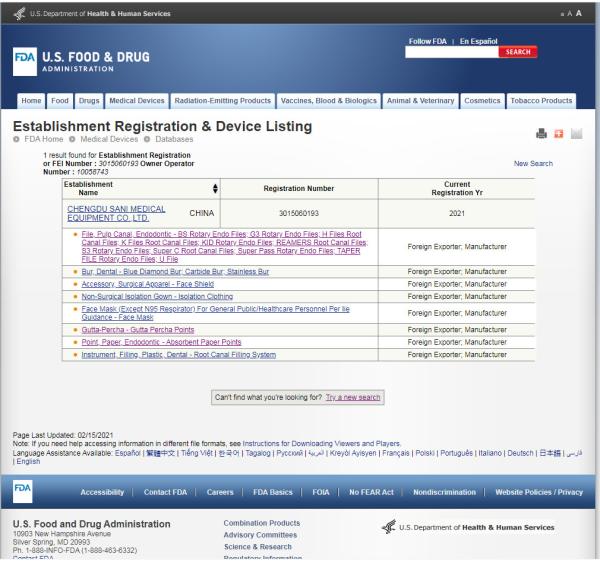Screen dimensions: 600x563
Task: Choose Tiếng Việt language assistance
Action: click(x=196, y=453)
